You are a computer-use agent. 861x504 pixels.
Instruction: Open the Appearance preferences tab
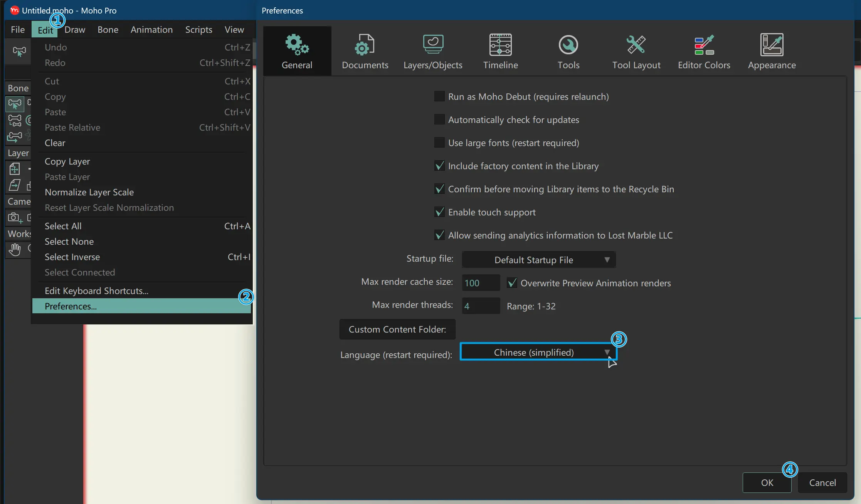tap(772, 51)
